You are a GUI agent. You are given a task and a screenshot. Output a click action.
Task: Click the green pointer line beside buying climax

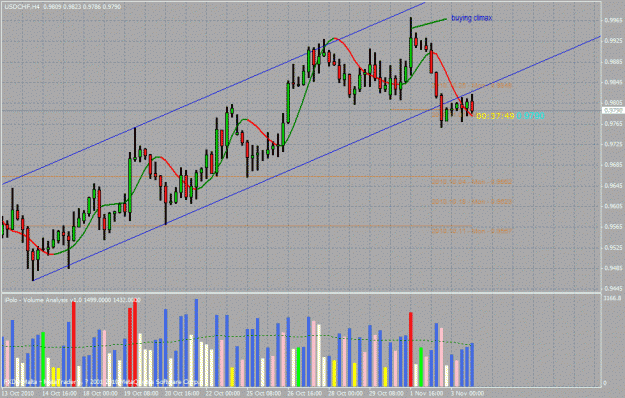click(x=429, y=23)
